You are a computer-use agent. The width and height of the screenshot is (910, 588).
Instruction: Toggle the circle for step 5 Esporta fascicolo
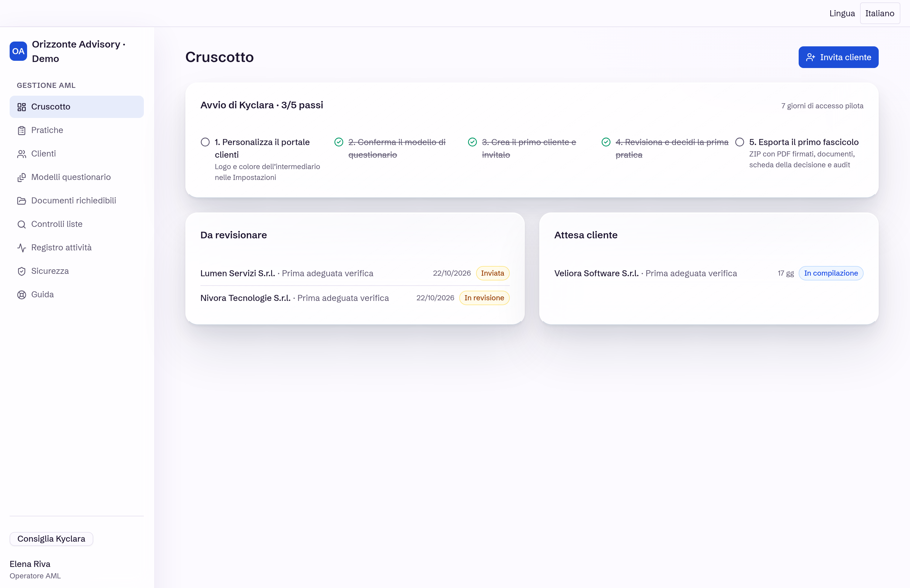tap(740, 142)
